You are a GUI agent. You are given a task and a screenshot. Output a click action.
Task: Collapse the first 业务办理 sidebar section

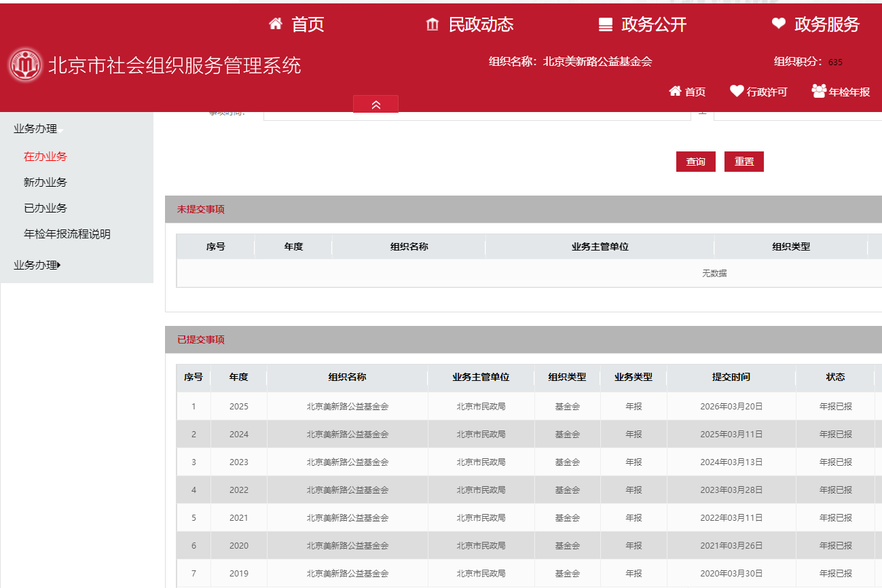pyautogui.click(x=39, y=129)
